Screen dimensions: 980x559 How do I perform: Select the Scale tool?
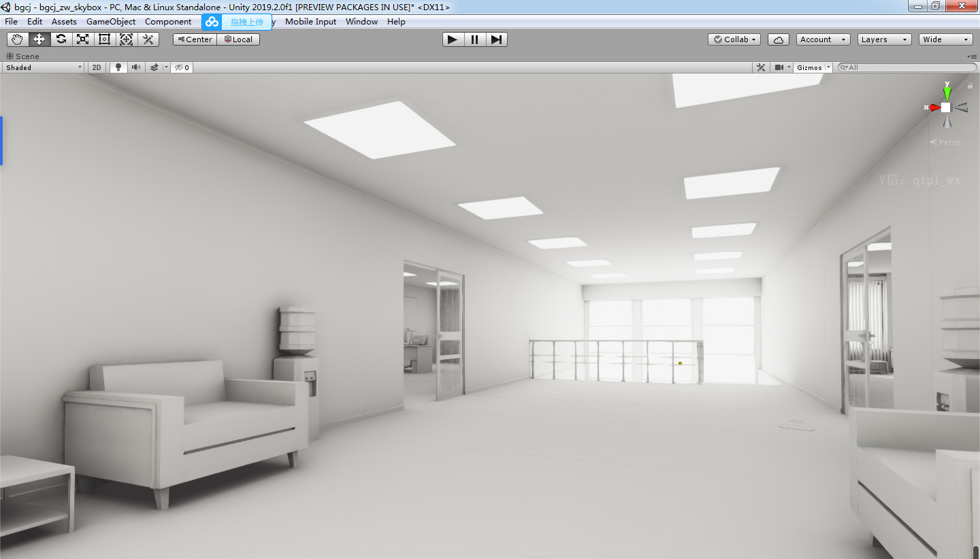click(83, 39)
